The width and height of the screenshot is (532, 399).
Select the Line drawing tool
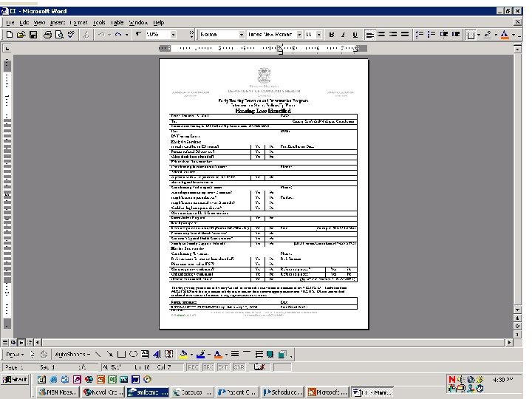point(98,354)
